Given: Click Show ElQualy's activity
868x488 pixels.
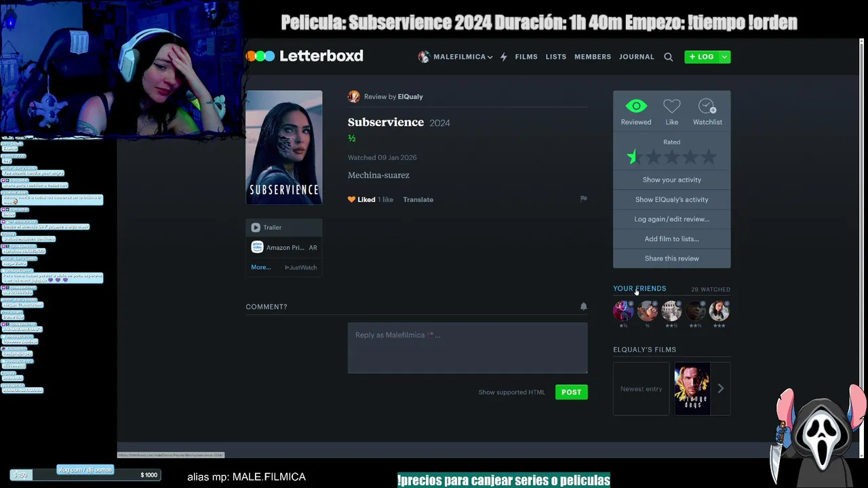Looking at the screenshot, I should pyautogui.click(x=672, y=199).
